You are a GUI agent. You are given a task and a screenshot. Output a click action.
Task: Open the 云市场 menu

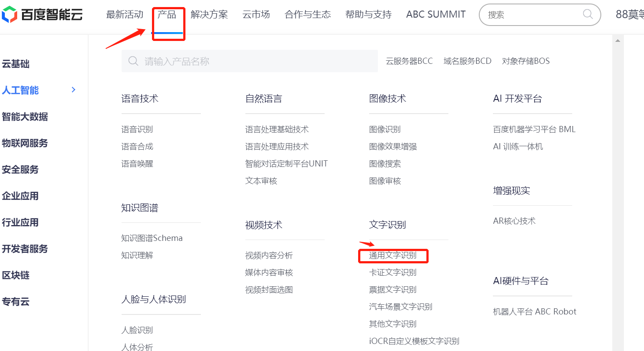[256, 15]
